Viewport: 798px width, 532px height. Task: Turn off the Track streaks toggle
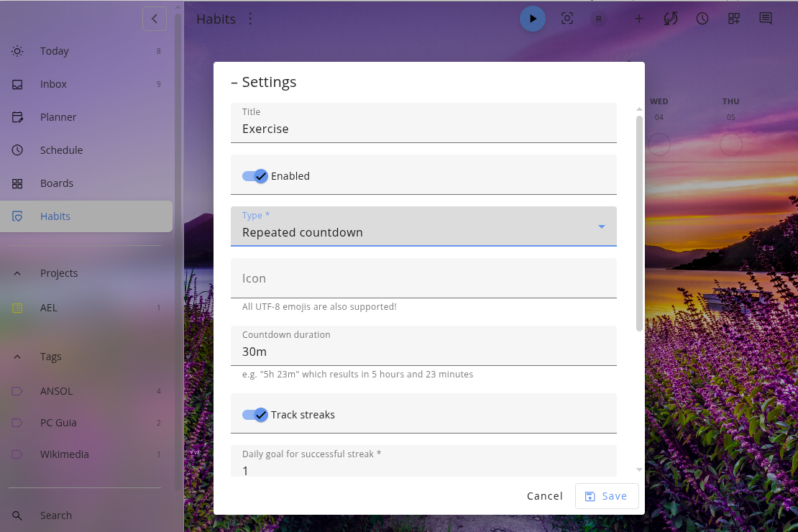[x=254, y=415]
